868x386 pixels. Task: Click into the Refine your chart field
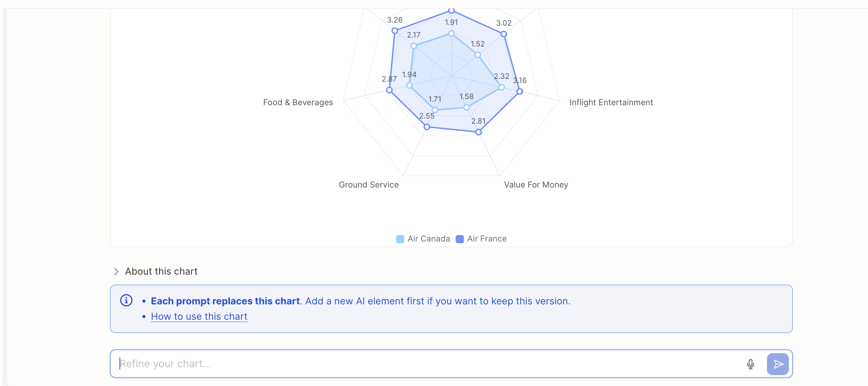427,364
